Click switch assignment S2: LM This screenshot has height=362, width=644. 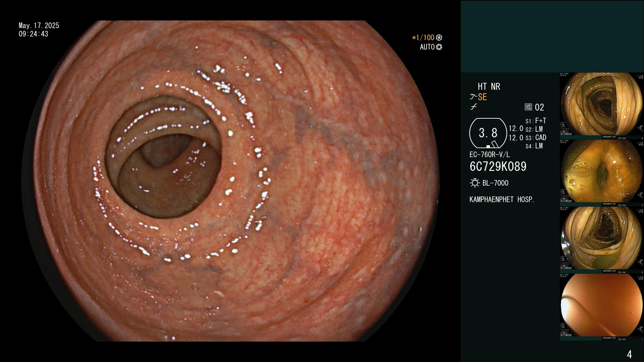(534, 129)
